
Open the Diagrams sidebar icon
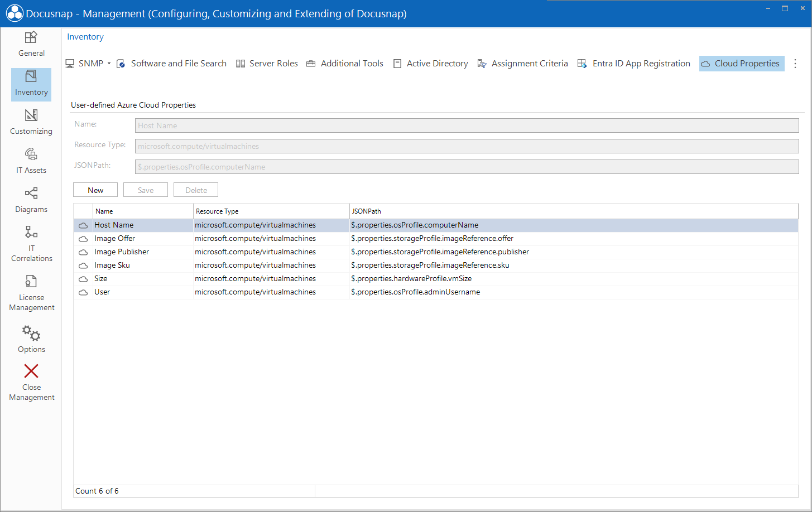point(31,193)
